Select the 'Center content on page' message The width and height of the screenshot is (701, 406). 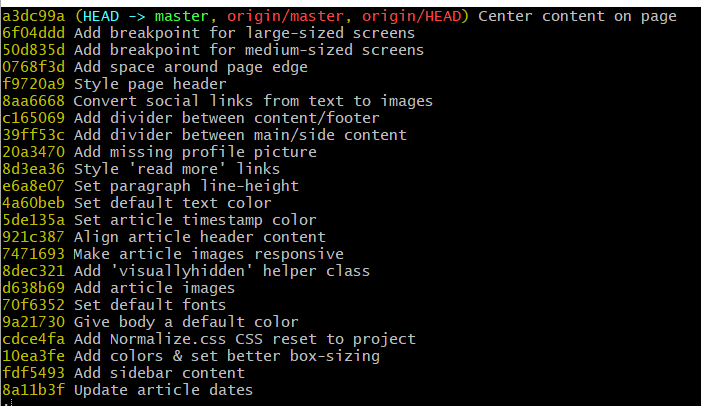tap(577, 16)
